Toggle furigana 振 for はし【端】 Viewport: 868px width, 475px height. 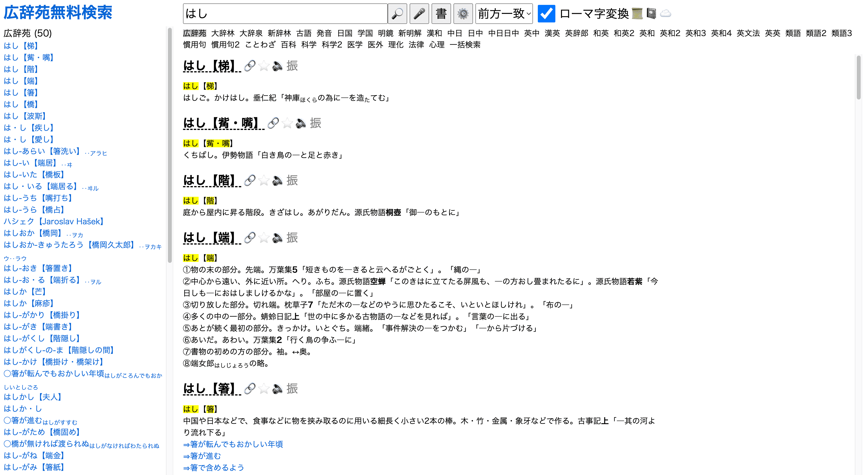tap(292, 238)
